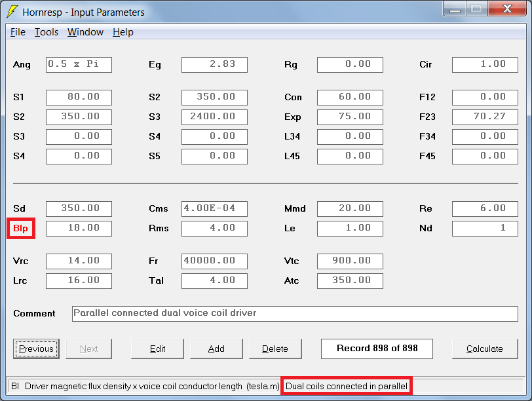Select the F23 field with 70.27
Viewport: 532px width, 401px height.
pyautogui.click(x=485, y=117)
